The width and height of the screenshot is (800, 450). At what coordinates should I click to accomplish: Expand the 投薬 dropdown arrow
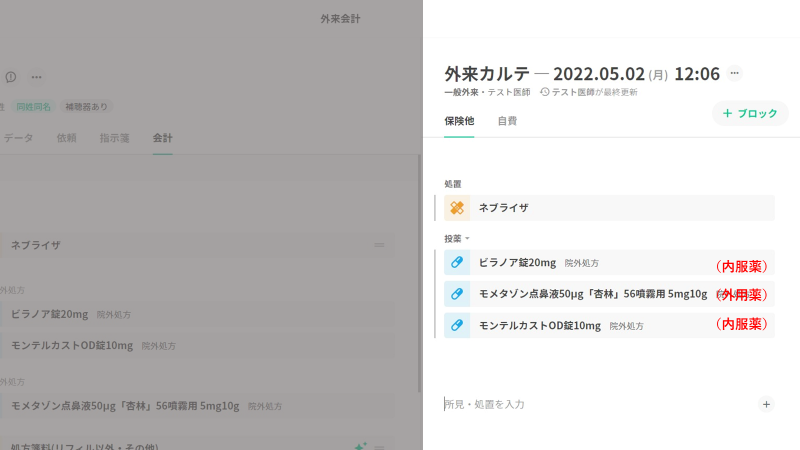pyautogui.click(x=467, y=238)
